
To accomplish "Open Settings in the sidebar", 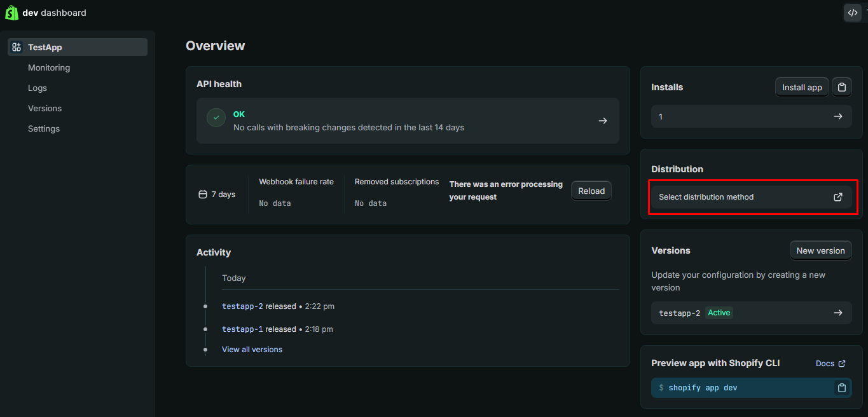I will coord(44,128).
